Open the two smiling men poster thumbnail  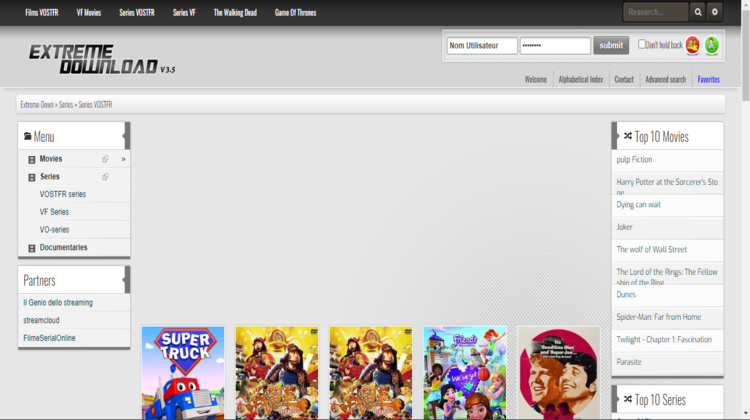559,373
